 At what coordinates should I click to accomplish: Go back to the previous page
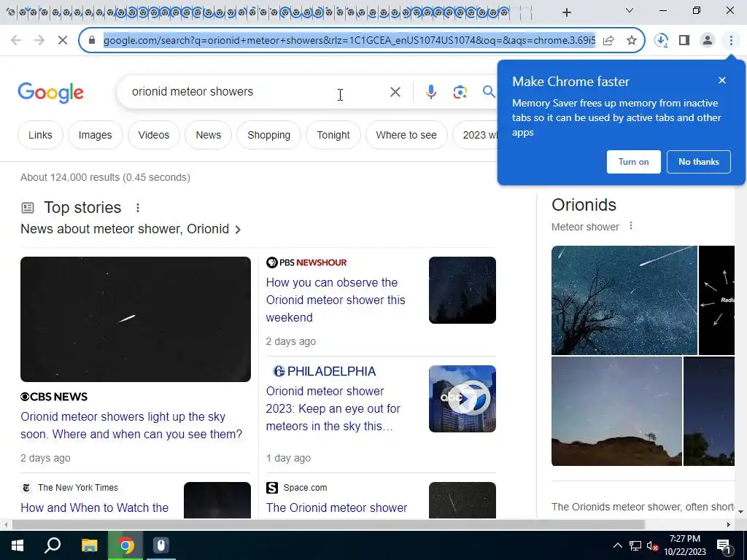tap(16, 41)
